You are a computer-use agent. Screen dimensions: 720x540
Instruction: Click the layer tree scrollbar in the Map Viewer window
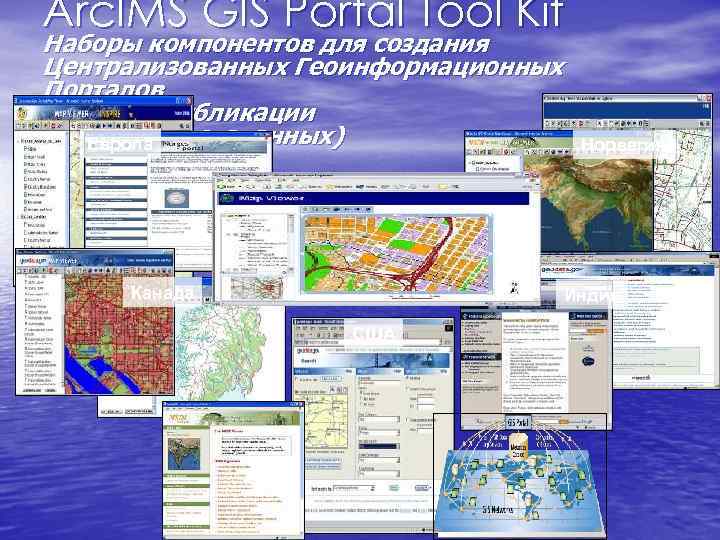click(290, 241)
